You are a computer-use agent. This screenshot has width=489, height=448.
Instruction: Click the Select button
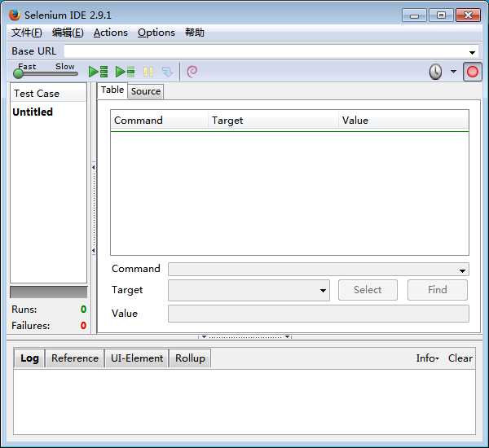368,290
